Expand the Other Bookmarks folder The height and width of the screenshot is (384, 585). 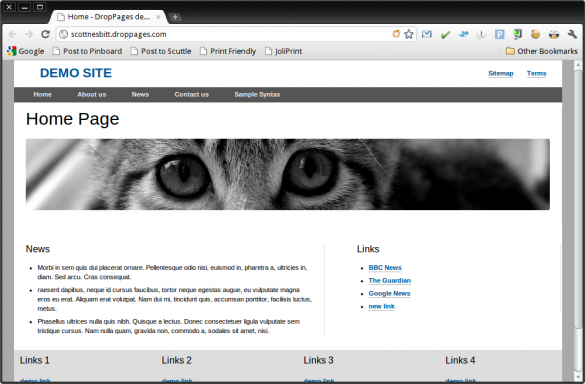tap(542, 51)
